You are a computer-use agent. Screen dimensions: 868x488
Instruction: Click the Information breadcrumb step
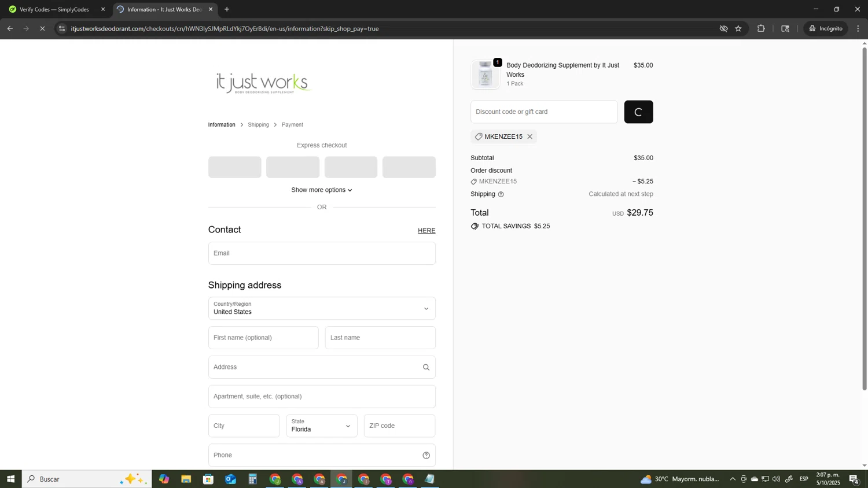222,125
